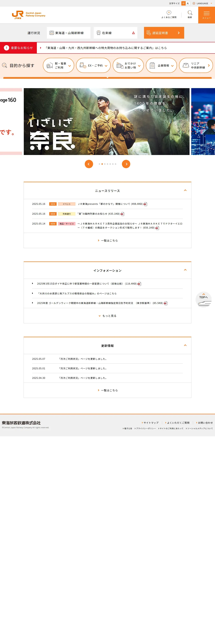
Task: Click the 東海旅客鉄道株式会社 footer logo
Action: click(x=21, y=423)
